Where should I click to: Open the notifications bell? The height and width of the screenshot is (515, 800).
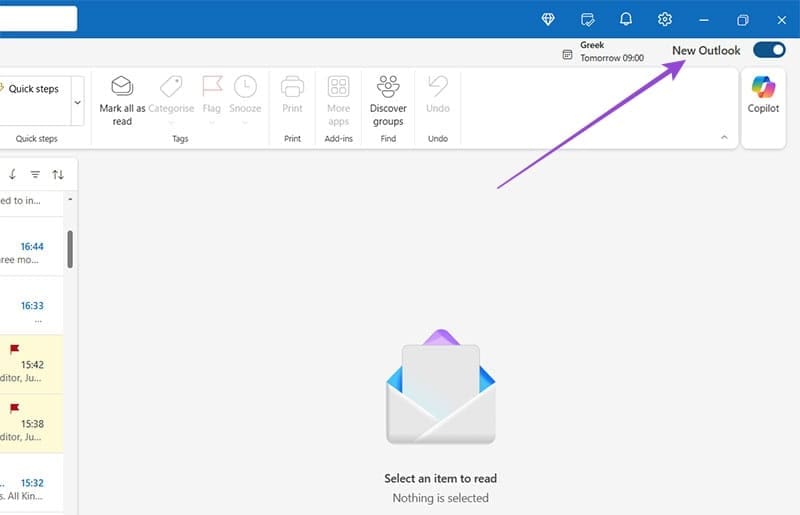click(x=626, y=19)
